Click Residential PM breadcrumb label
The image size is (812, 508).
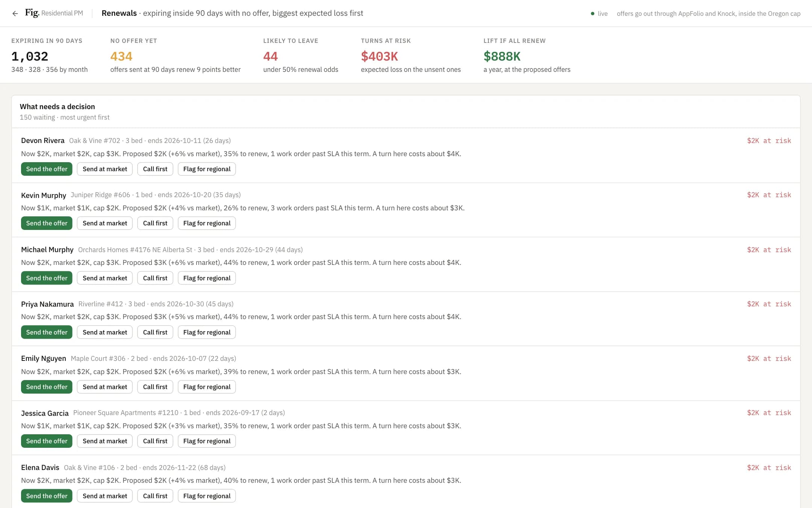62,13
